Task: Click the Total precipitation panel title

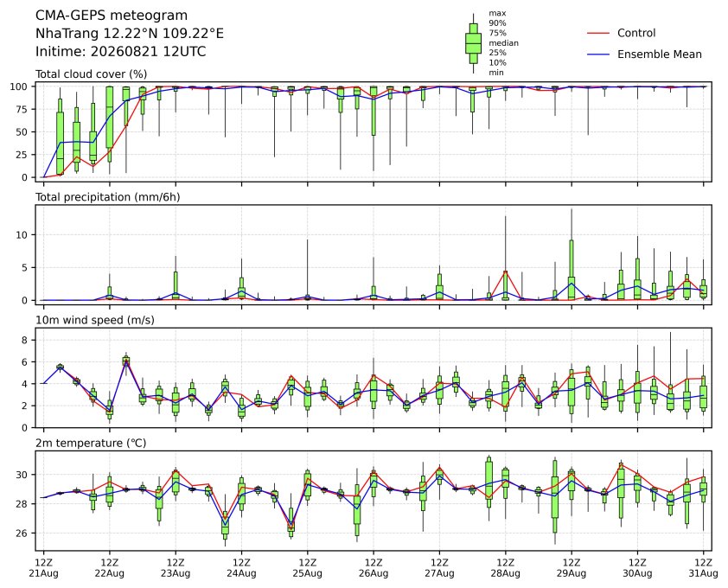Action: pyautogui.click(x=108, y=197)
